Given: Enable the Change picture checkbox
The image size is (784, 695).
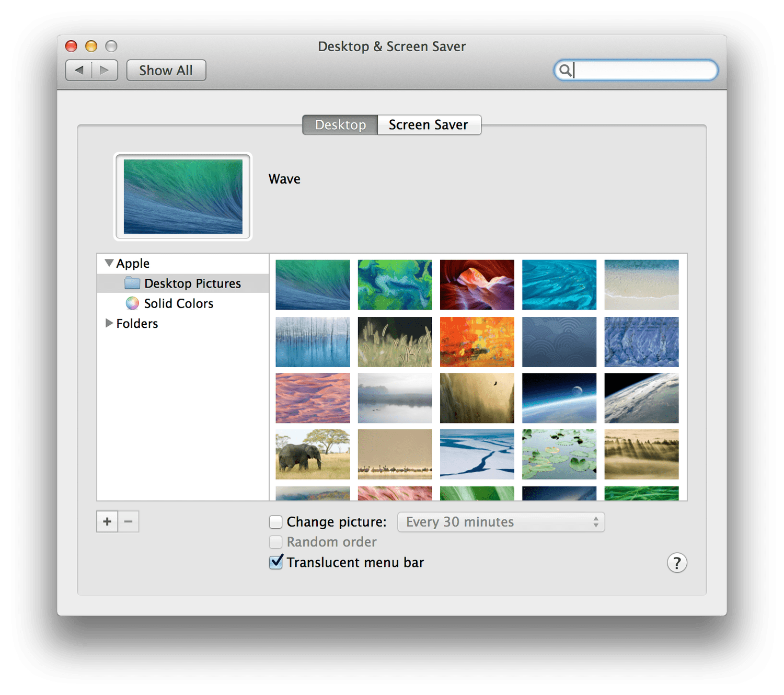Looking at the screenshot, I should (275, 522).
